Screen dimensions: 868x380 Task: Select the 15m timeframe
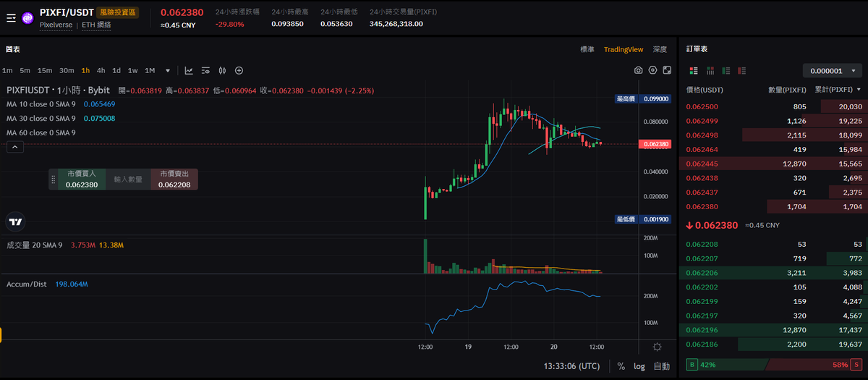45,70
